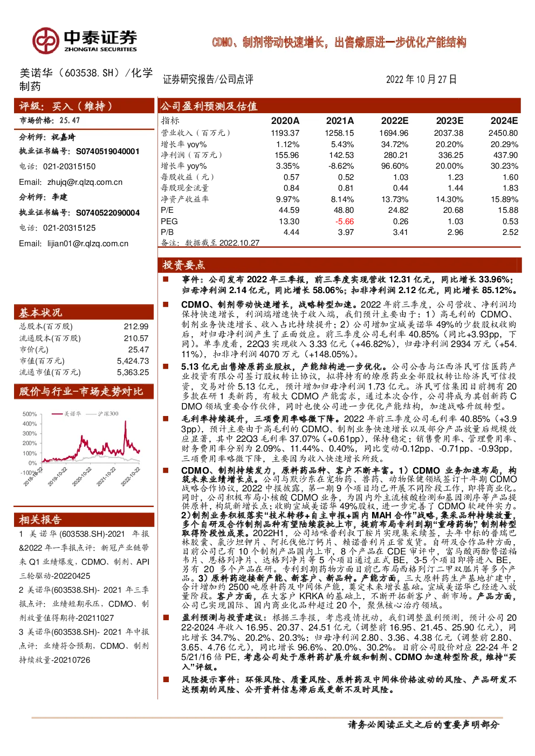This screenshot has width=535, height=756.
Task: Click the red bullet beside 5.13亿元出售 paragraph
Action: coord(166,366)
